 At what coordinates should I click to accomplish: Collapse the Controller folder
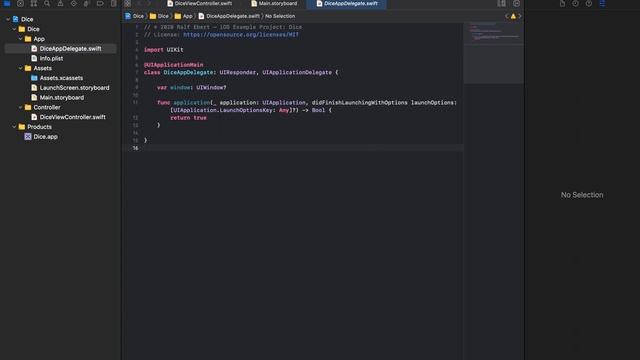[20, 107]
